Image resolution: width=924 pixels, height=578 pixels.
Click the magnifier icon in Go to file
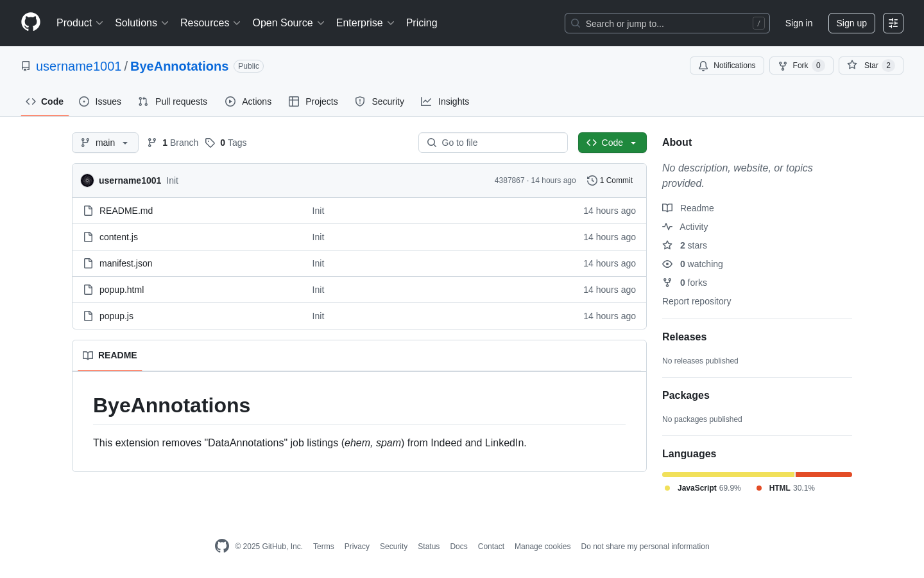point(432,143)
